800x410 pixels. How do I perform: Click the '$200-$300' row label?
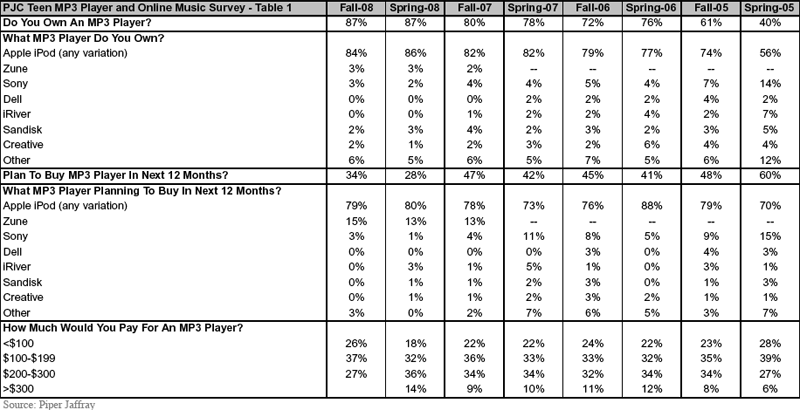(29, 374)
